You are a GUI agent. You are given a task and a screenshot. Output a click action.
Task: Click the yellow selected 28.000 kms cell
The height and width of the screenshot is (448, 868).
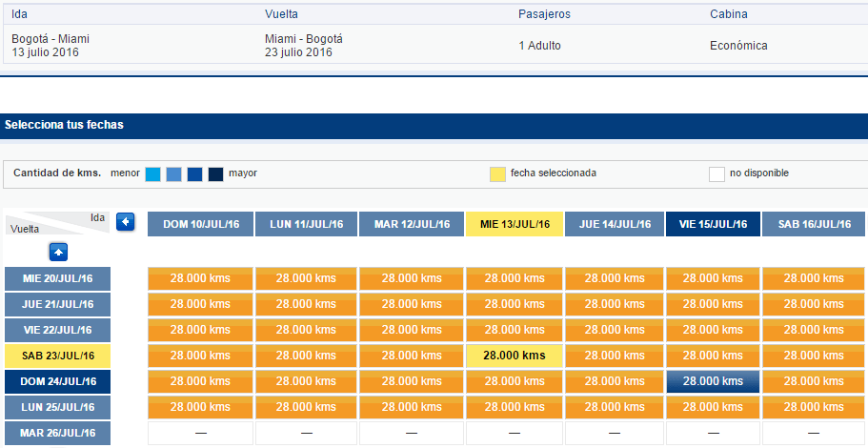pos(515,356)
